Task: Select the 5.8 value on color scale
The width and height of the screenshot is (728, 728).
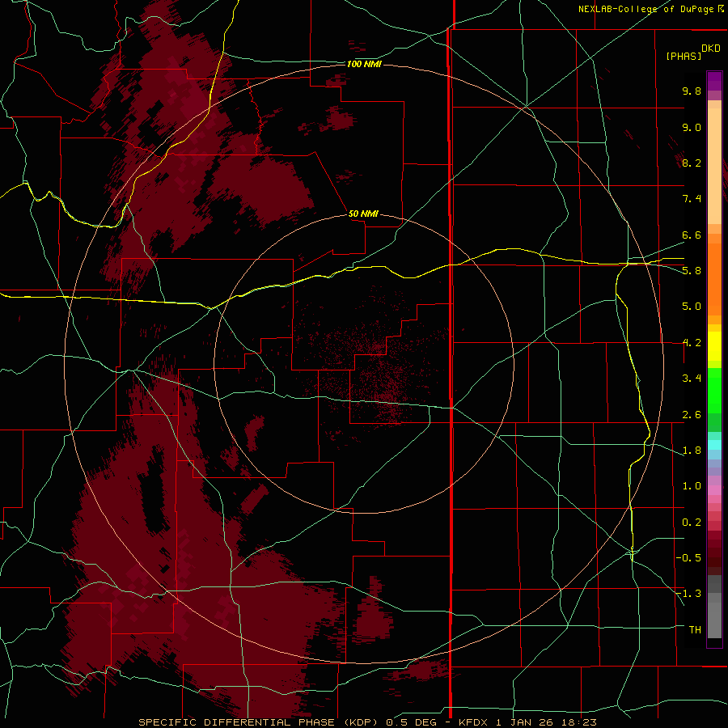Action: [x=692, y=271]
